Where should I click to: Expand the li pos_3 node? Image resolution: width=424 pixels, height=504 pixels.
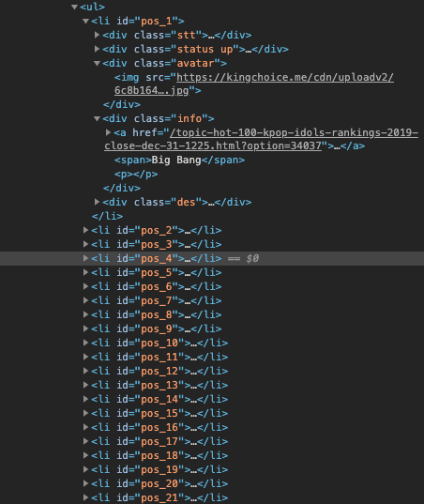[85, 244]
